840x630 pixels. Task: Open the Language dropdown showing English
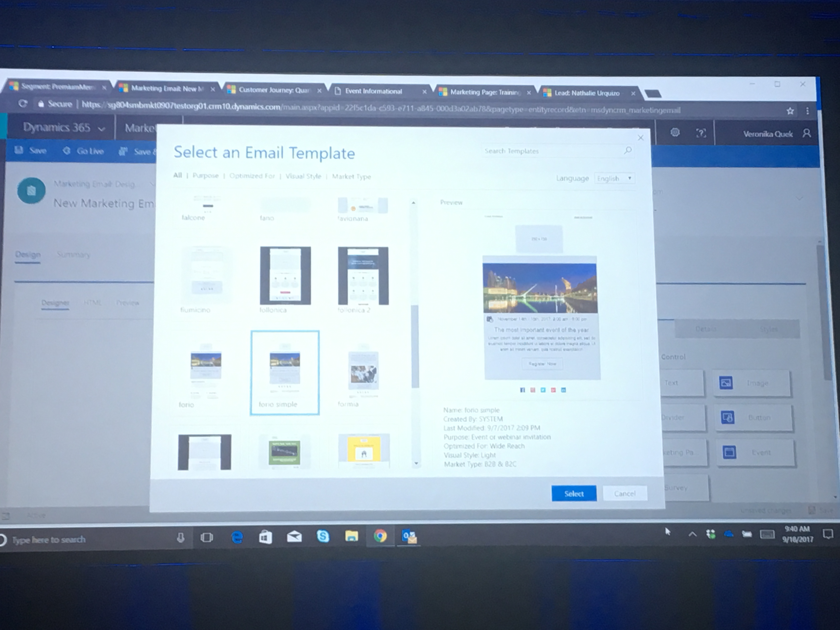click(614, 178)
